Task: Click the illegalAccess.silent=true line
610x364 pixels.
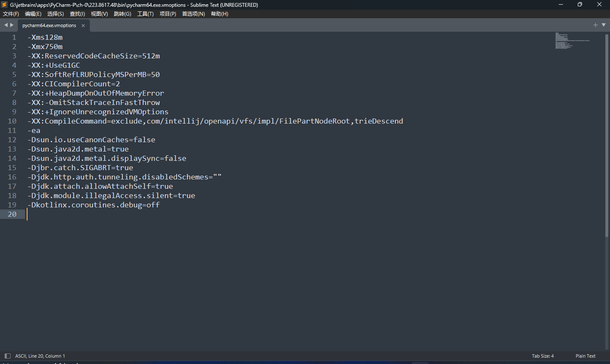Action: [111, 196]
